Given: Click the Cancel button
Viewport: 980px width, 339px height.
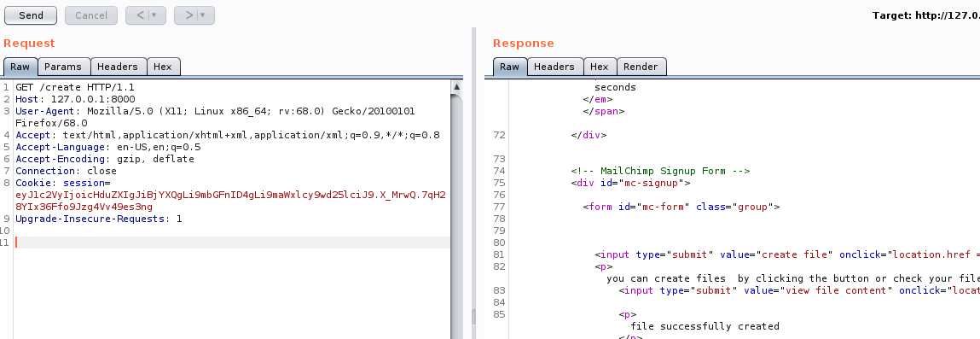Looking at the screenshot, I should pos(91,15).
